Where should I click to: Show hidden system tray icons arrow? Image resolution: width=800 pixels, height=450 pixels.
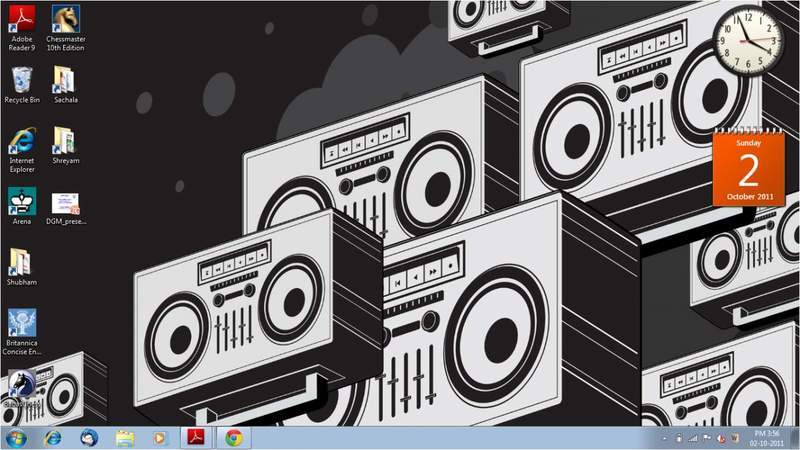[x=664, y=438]
